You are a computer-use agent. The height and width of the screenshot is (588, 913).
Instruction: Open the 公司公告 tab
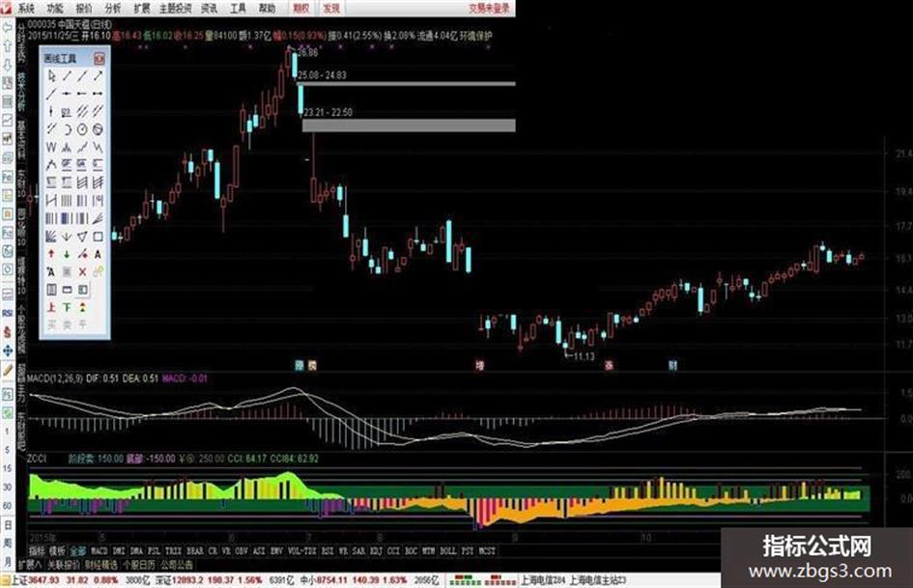coord(177,564)
